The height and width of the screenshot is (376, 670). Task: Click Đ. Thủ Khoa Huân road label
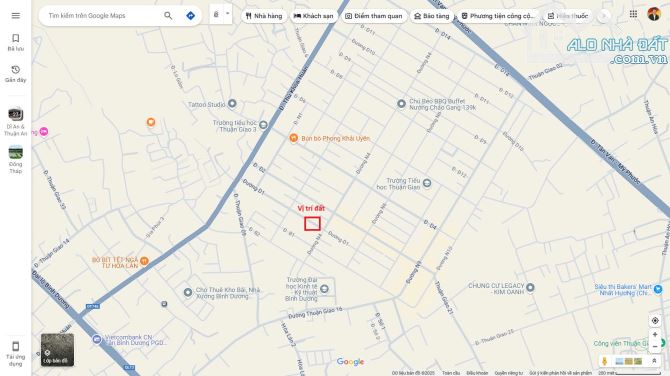(x=294, y=88)
